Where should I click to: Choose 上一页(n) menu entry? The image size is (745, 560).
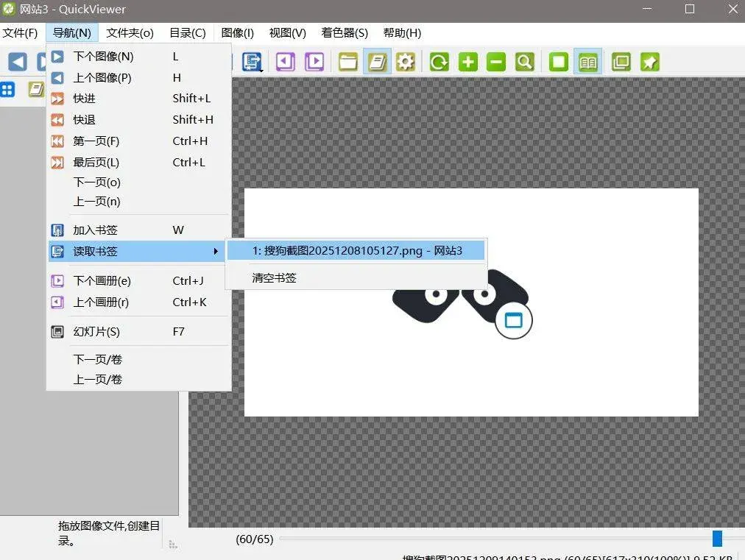[x=138, y=202]
